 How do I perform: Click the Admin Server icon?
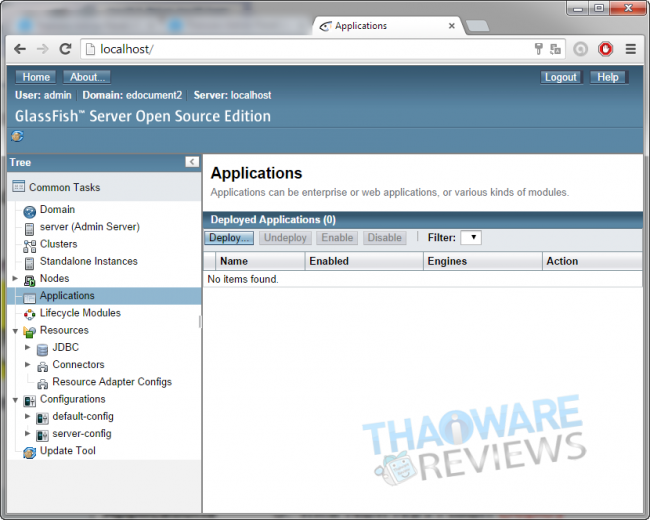[29, 229]
